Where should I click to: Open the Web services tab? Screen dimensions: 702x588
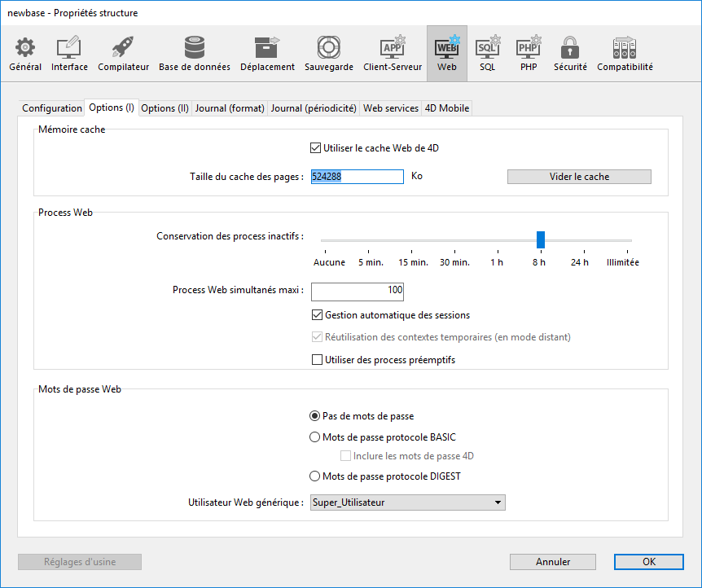(390, 108)
